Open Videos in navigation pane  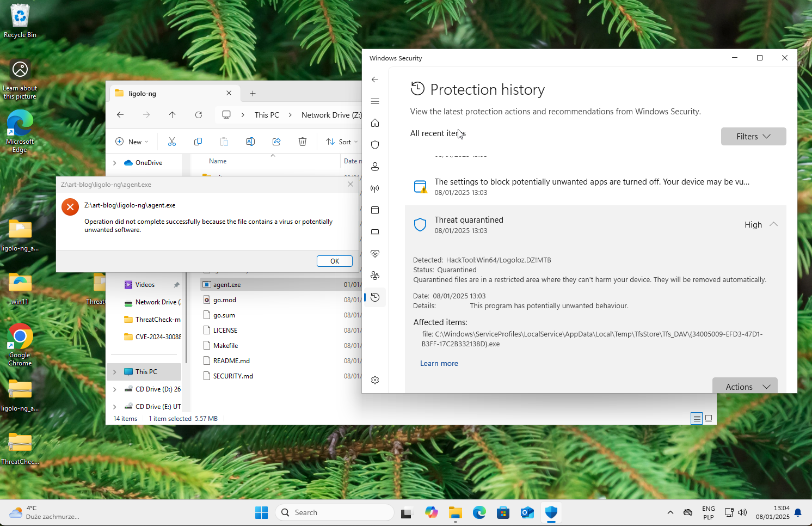(145, 285)
